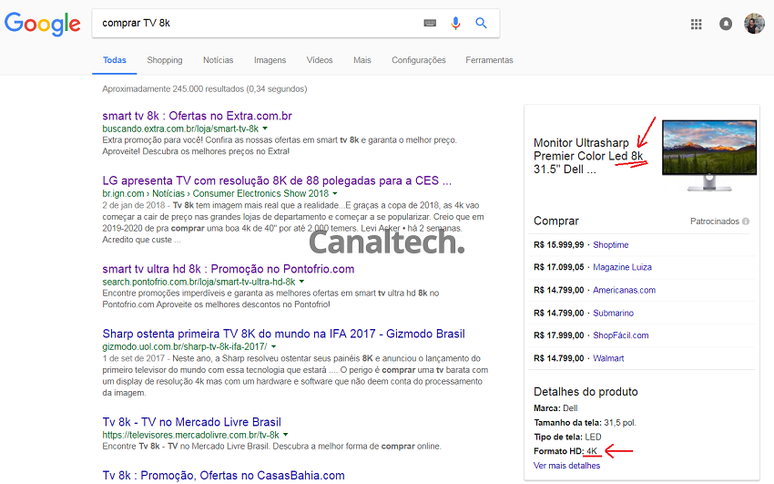774x484 pixels.
Task: Open the Americanas.com seller link
Action: click(x=624, y=290)
